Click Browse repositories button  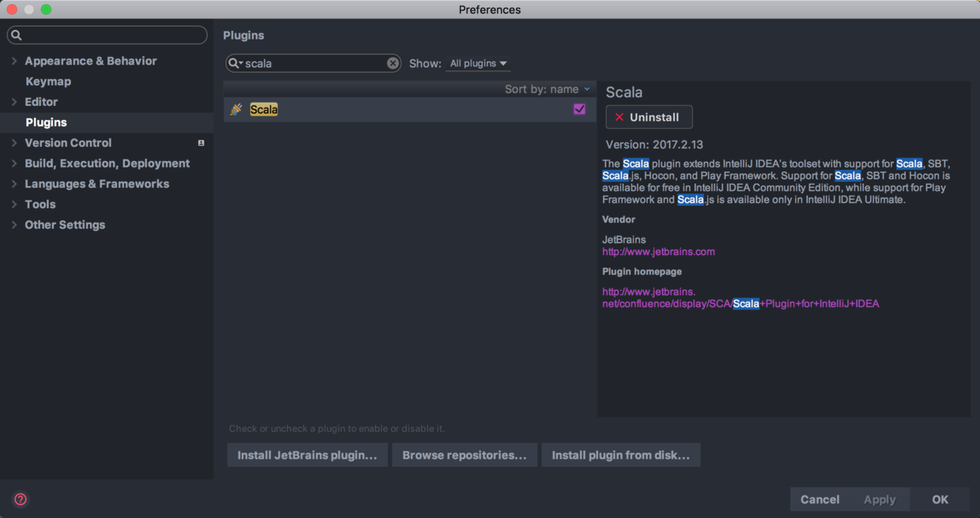465,455
